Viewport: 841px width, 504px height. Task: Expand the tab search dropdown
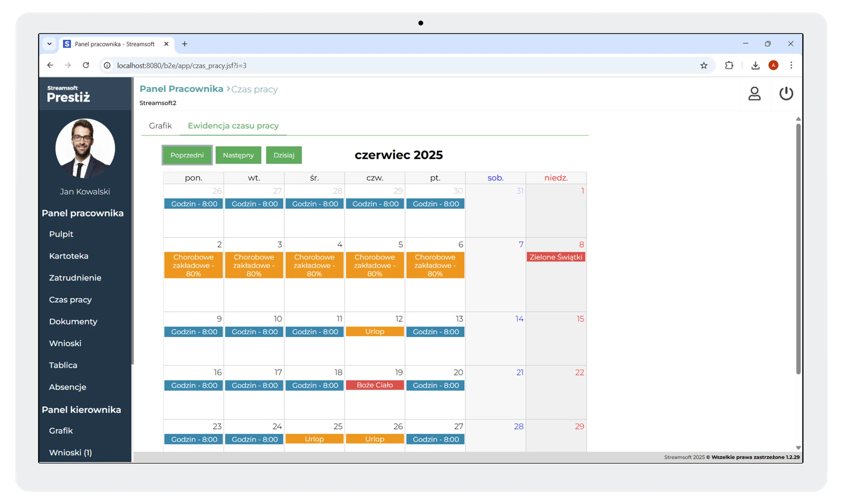[50, 44]
